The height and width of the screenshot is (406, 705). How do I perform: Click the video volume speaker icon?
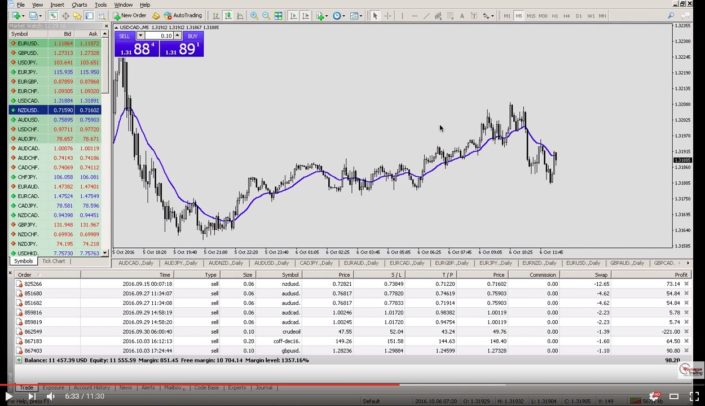(51, 397)
